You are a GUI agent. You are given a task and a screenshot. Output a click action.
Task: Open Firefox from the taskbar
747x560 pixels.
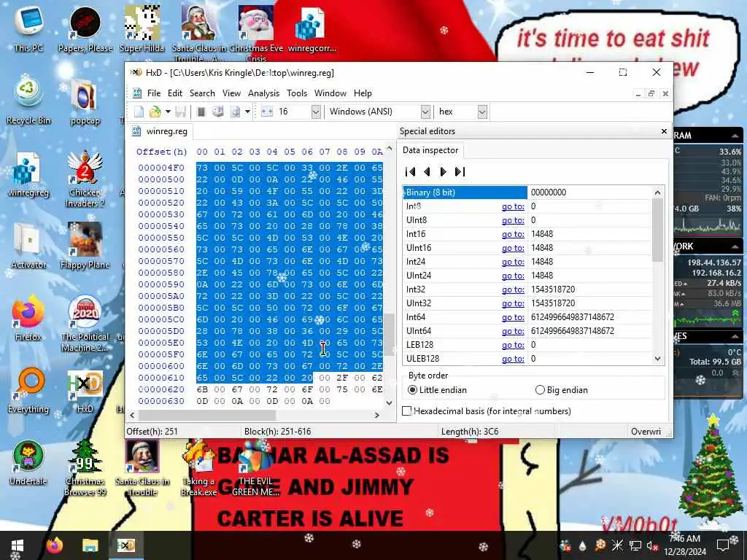point(55,545)
